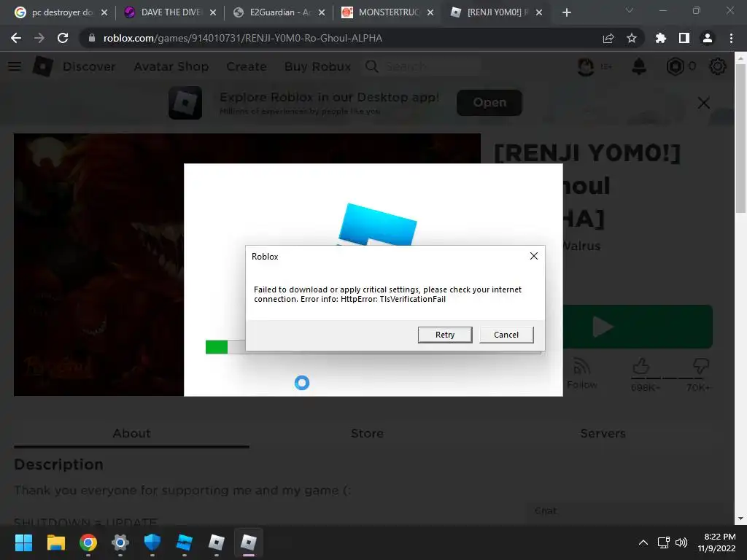The height and width of the screenshot is (560, 747).
Task: Open the Windows Start menu
Action: (x=23, y=542)
